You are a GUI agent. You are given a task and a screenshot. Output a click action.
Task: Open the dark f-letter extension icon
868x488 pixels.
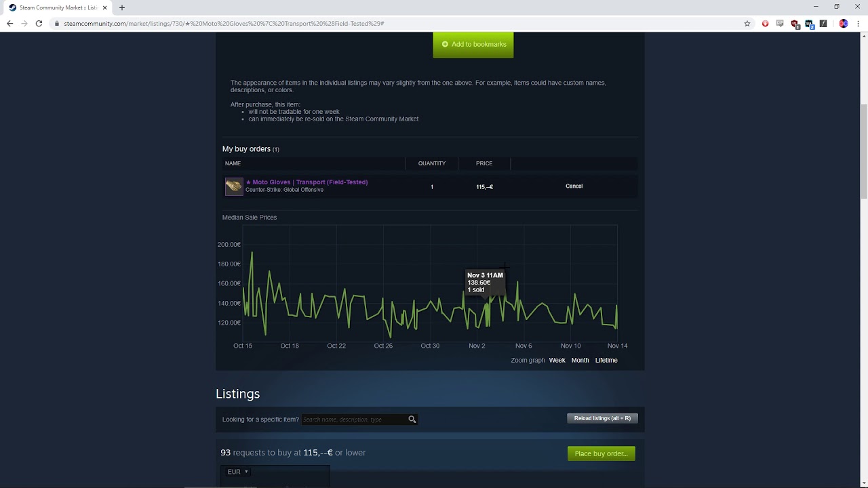click(x=823, y=23)
